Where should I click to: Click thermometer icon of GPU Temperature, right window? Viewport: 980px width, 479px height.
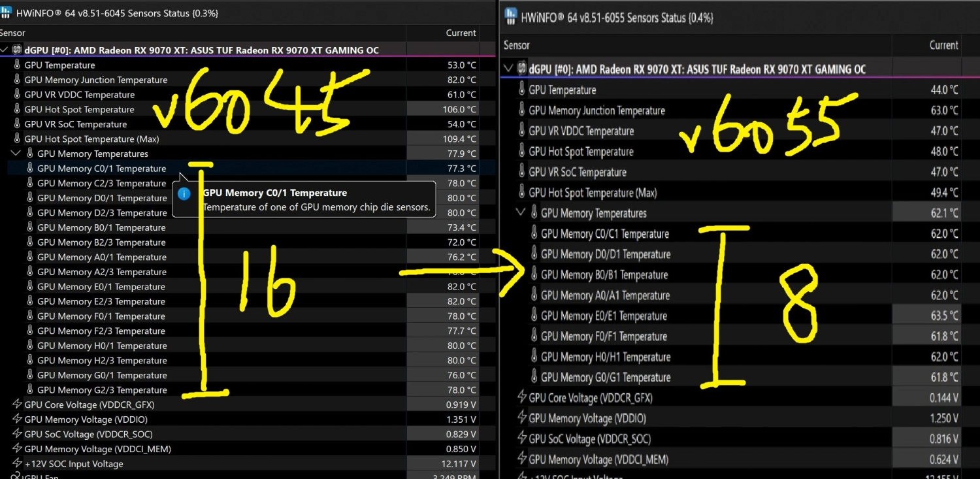pyautogui.click(x=521, y=90)
